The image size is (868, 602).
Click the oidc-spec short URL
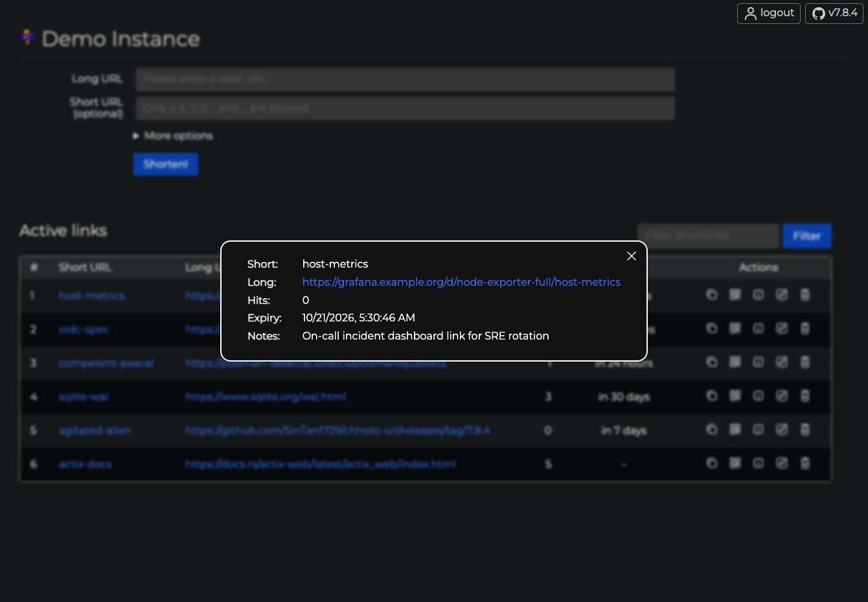(84, 329)
